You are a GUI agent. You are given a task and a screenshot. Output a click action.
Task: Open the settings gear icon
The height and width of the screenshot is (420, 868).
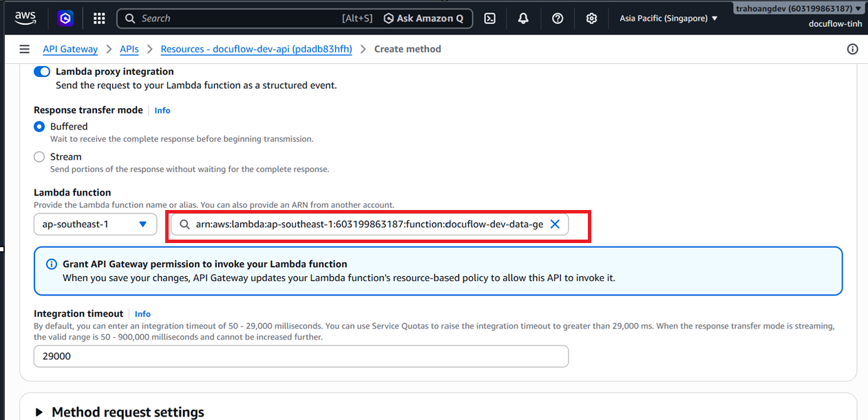591,19
